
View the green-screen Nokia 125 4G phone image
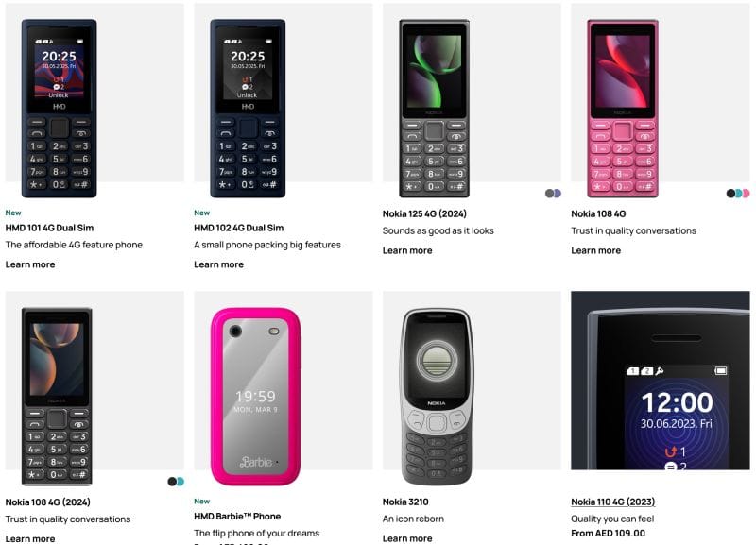[434, 109]
